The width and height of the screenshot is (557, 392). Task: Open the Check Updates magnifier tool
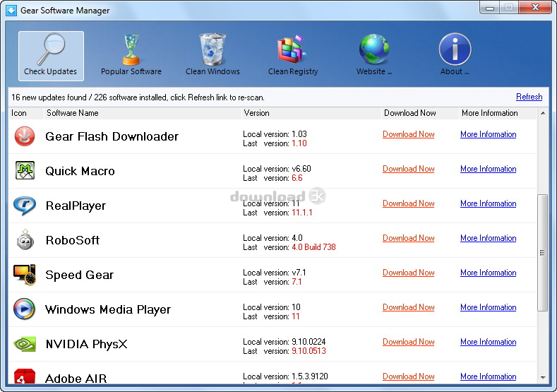tap(51, 56)
